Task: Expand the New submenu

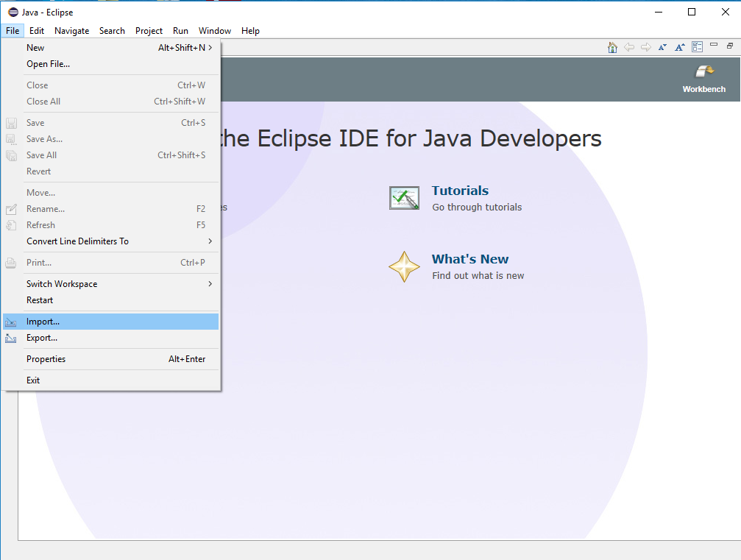Action: (110, 48)
